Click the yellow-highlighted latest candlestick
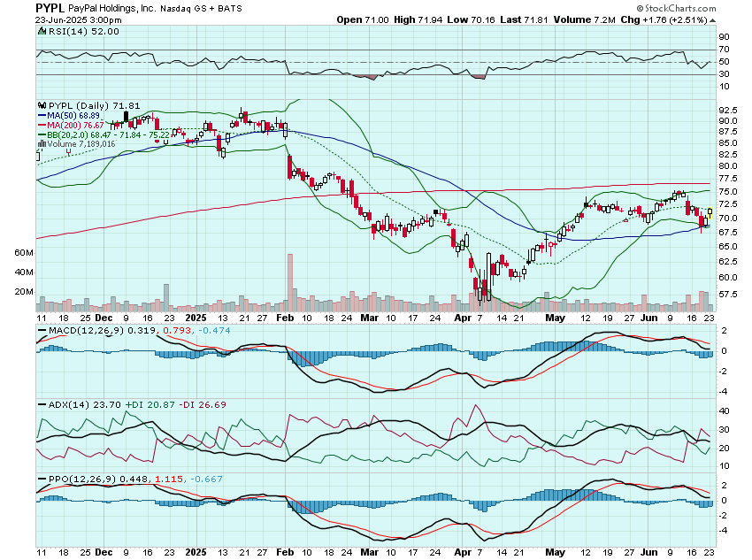 pos(710,213)
